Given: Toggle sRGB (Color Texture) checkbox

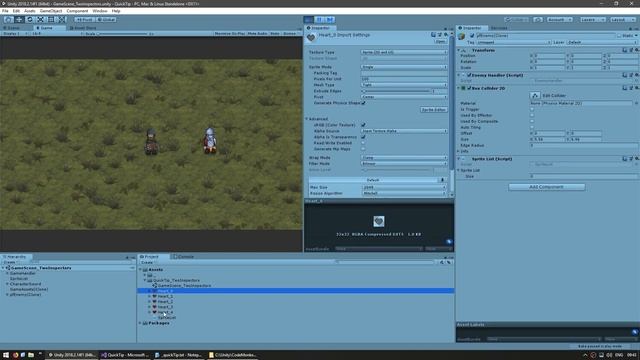Looking at the screenshot, I should click(363, 125).
